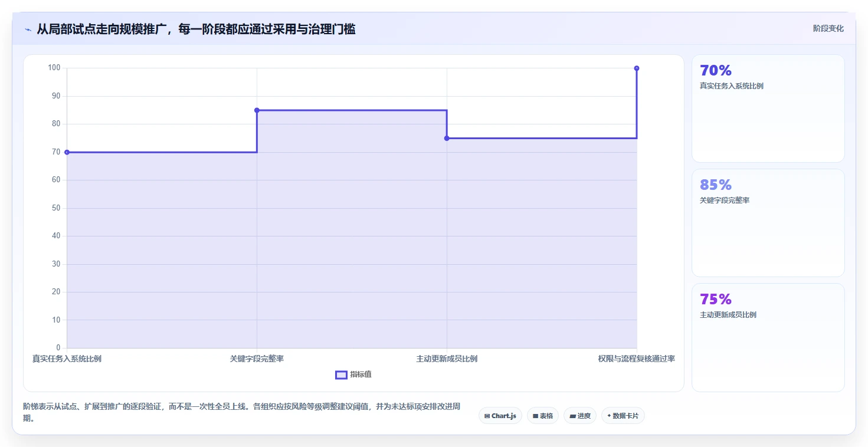Select the 进度 chip

click(x=580, y=416)
